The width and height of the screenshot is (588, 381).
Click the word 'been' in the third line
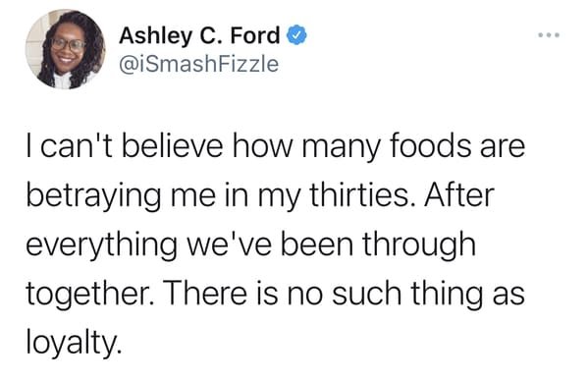pos(317,245)
